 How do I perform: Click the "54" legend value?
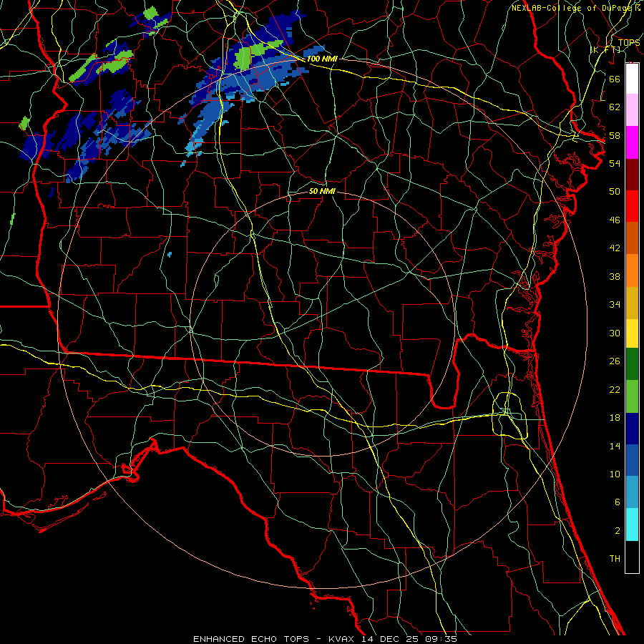pos(615,163)
